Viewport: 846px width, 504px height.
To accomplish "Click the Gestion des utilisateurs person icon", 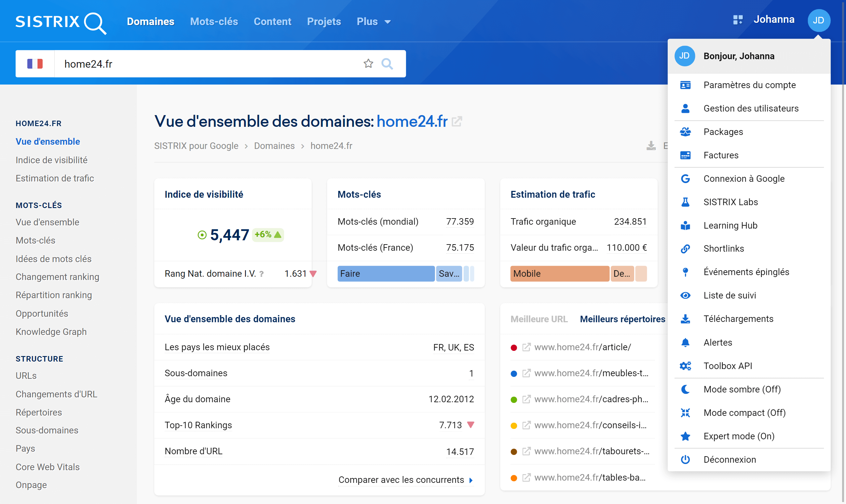I will click(685, 108).
